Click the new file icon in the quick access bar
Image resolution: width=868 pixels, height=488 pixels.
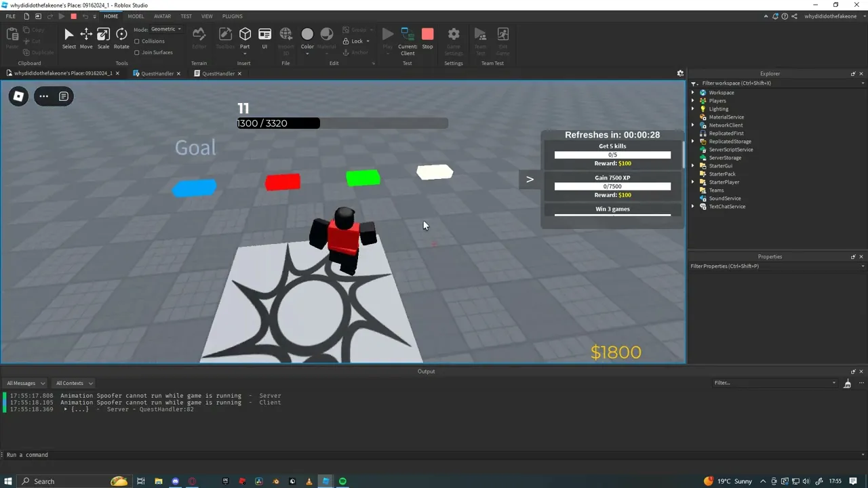[26, 16]
